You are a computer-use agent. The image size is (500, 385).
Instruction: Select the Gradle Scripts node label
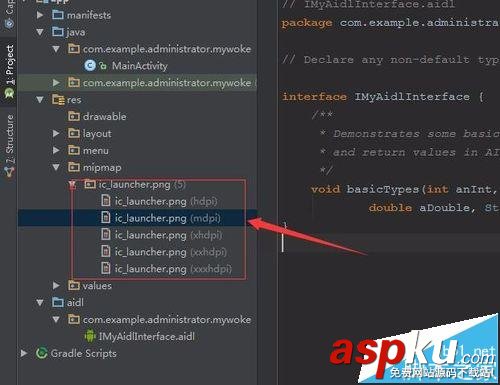84,353
